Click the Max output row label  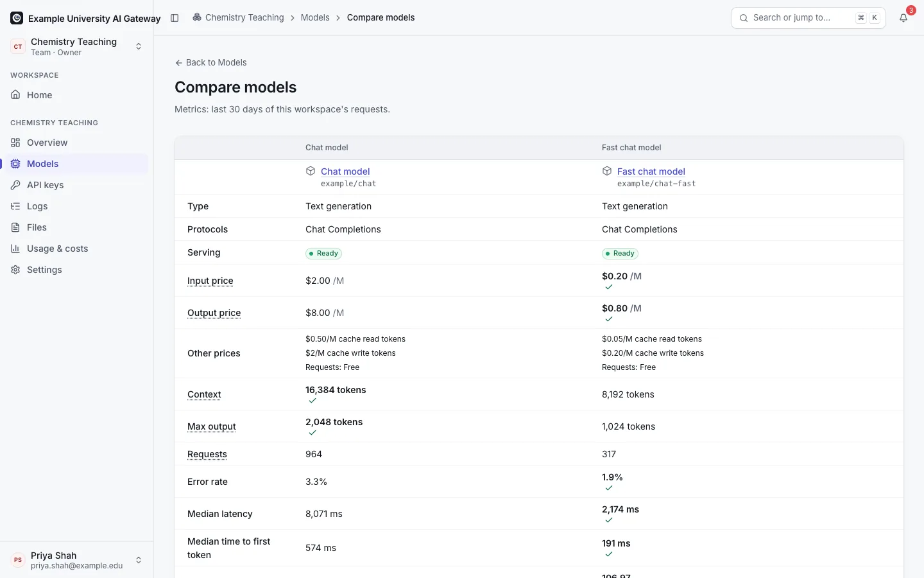pos(212,426)
